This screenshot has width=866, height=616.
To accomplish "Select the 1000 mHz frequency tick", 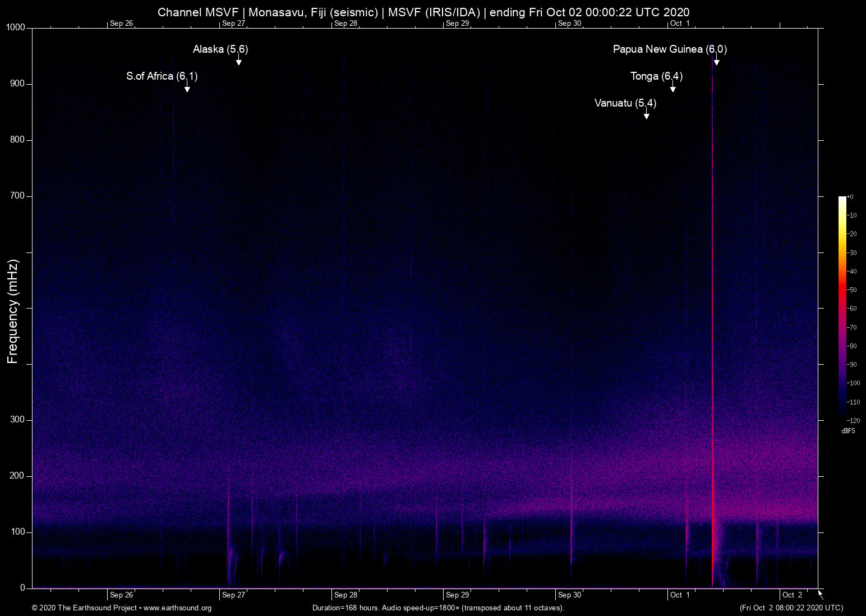I will click(x=16, y=27).
